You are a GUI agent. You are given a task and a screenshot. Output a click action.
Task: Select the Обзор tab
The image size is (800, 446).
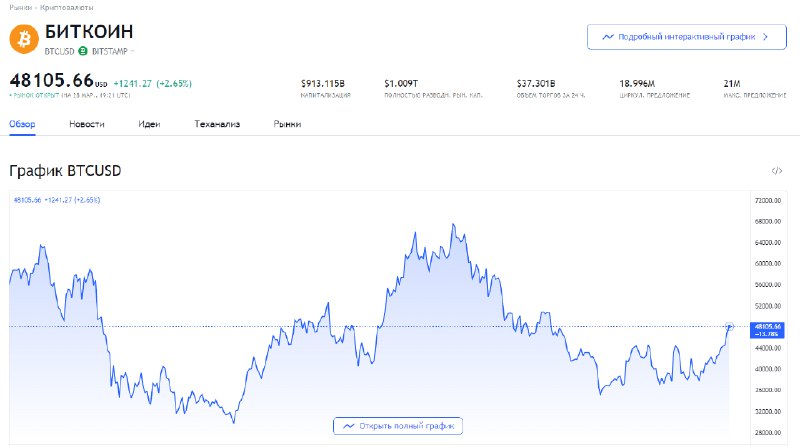click(22, 124)
